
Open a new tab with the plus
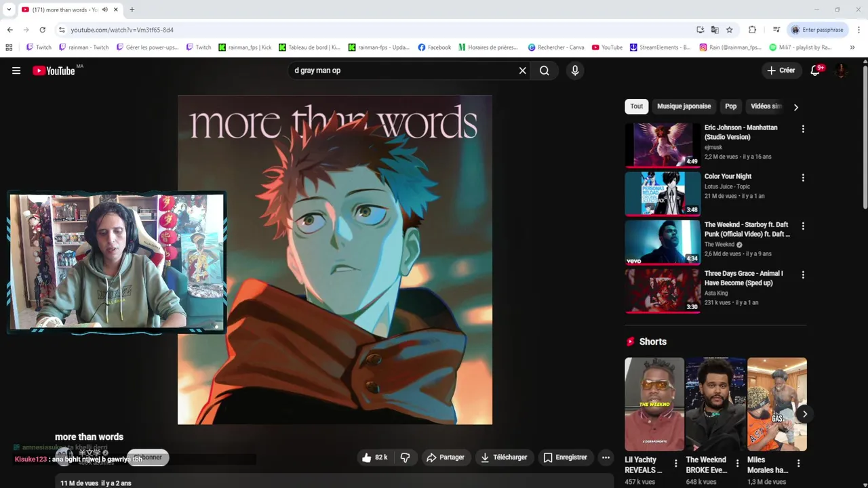132,9
